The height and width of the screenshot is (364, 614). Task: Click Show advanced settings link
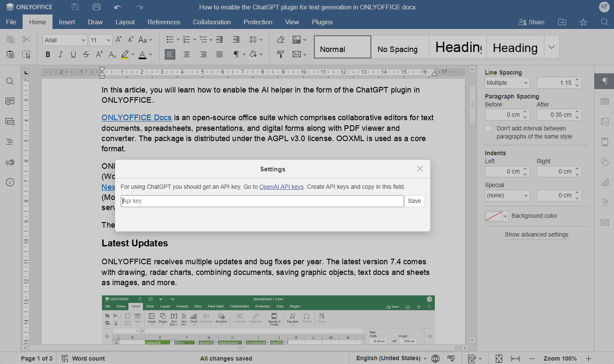click(x=536, y=234)
